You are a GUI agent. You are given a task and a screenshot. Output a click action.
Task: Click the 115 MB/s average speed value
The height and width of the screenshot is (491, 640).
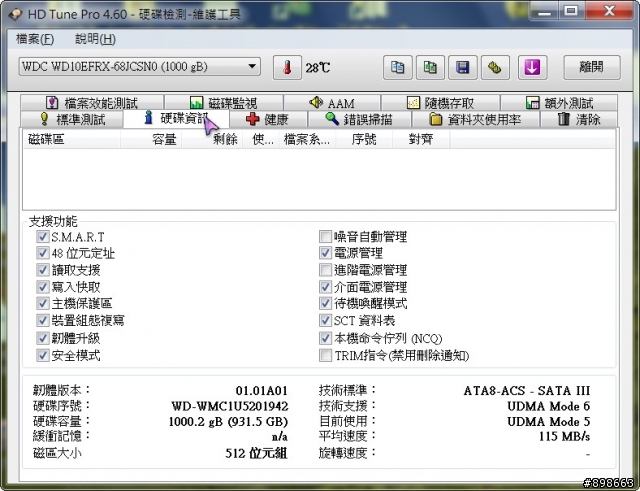click(564, 436)
